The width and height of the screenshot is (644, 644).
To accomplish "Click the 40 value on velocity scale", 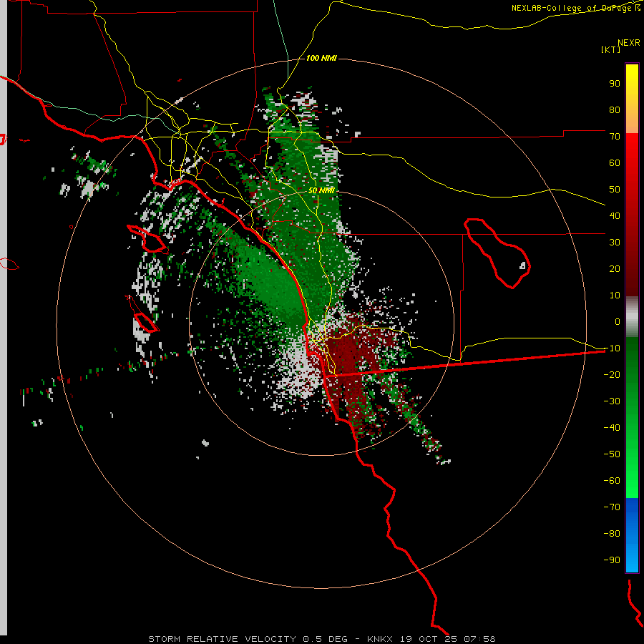I will tap(615, 216).
